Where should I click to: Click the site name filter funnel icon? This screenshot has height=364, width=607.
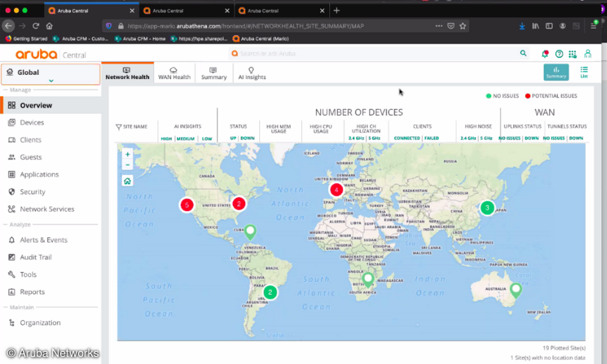point(118,127)
